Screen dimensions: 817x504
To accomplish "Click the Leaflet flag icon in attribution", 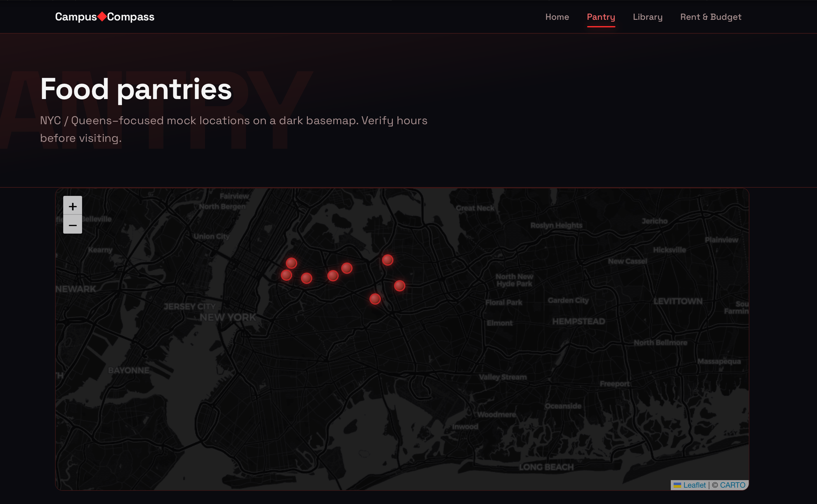I will pos(677,485).
